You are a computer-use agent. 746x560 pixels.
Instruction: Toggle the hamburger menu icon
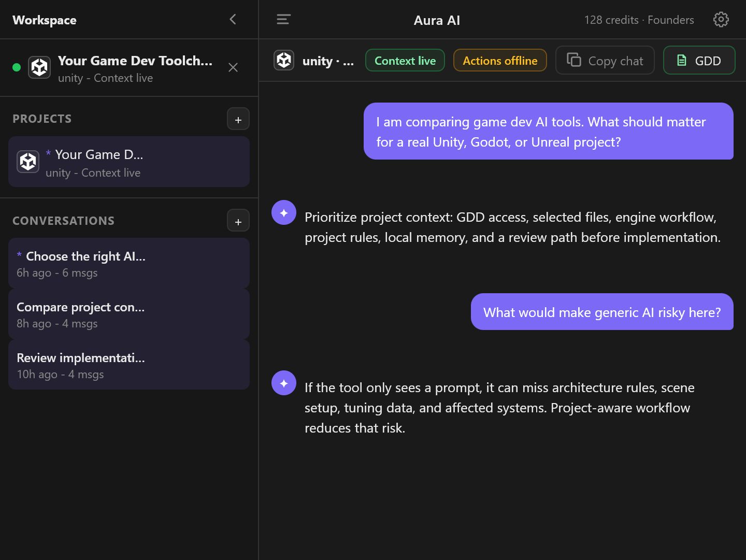tap(283, 20)
